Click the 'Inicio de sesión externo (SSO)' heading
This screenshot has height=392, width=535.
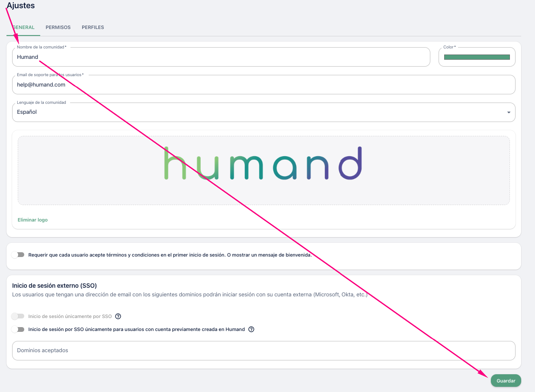[x=54, y=286]
